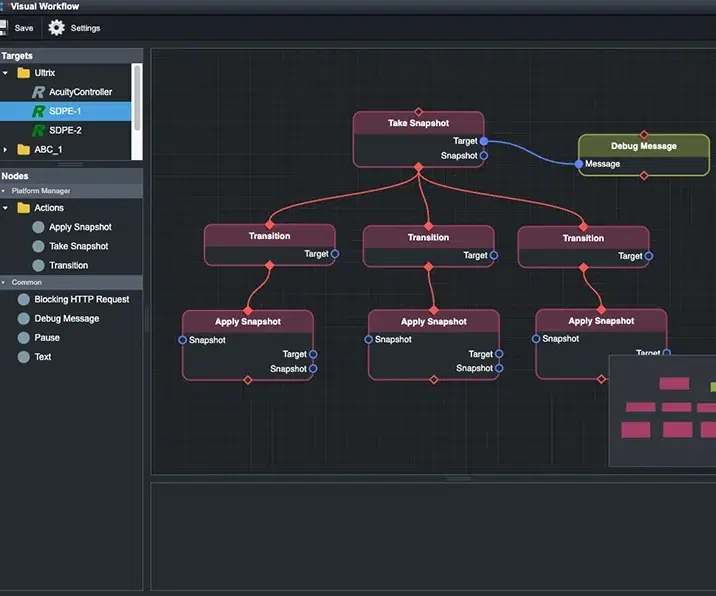This screenshot has width=716, height=596.
Task: Pick the Transition node circle icon
Action: (x=38, y=265)
